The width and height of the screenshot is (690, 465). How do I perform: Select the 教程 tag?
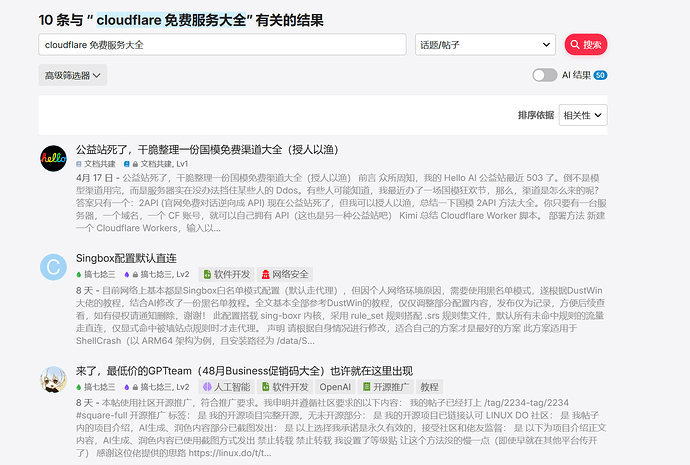429,387
